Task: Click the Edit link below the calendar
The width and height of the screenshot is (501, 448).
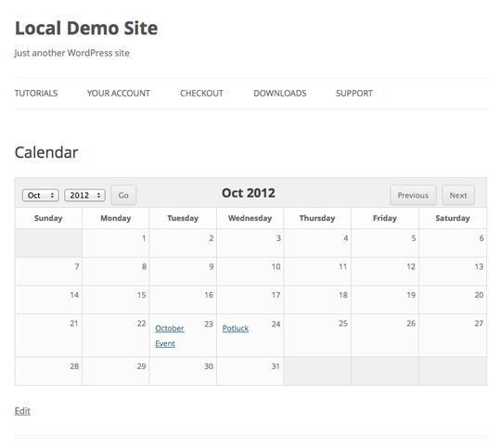Action: [22, 411]
